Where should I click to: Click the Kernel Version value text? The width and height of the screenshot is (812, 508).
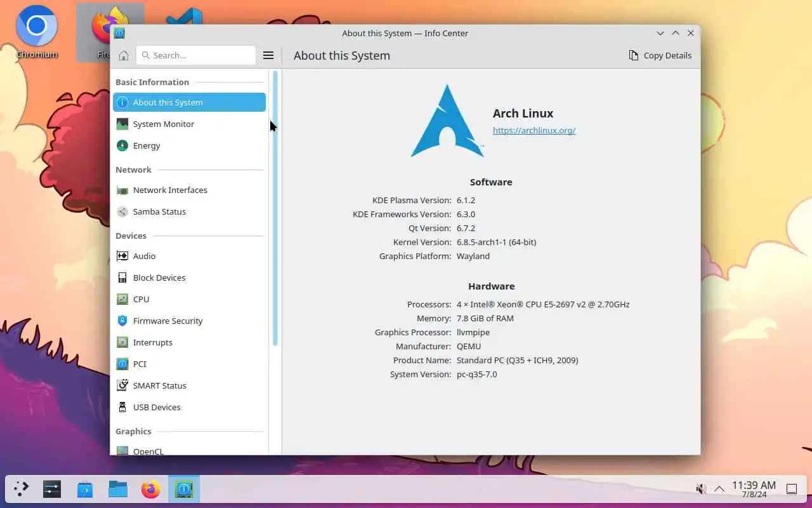496,242
